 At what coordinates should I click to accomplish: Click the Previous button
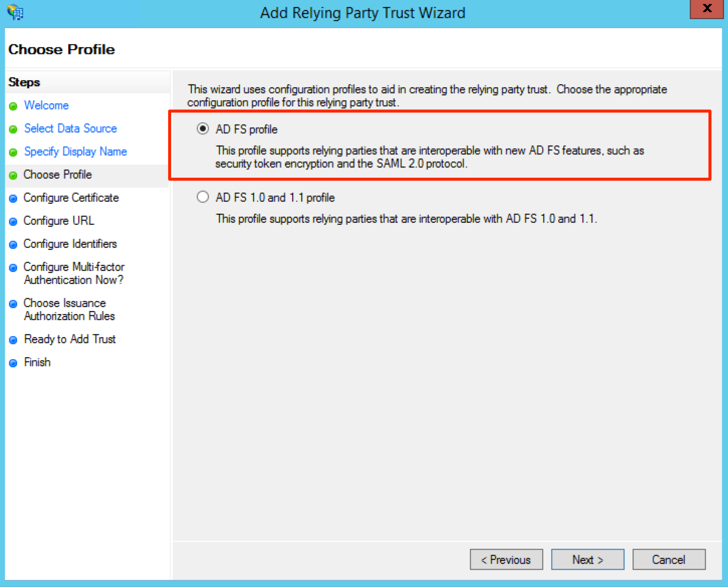[x=506, y=559]
